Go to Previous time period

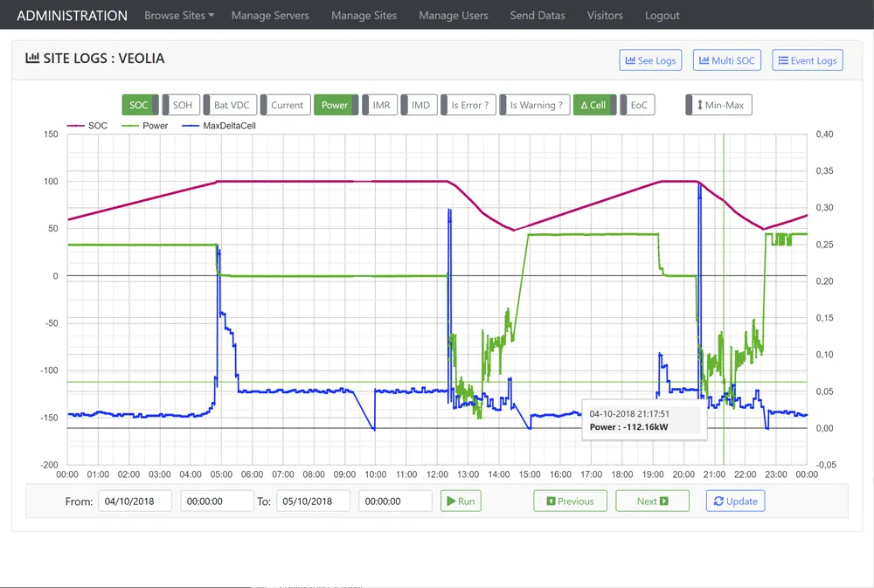point(570,502)
